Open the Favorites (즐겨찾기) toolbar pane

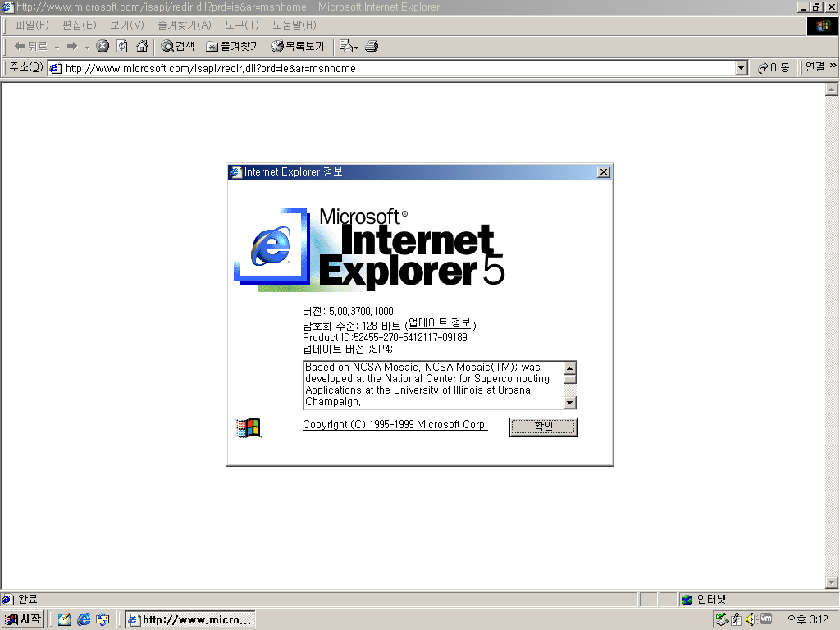(x=232, y=47)
